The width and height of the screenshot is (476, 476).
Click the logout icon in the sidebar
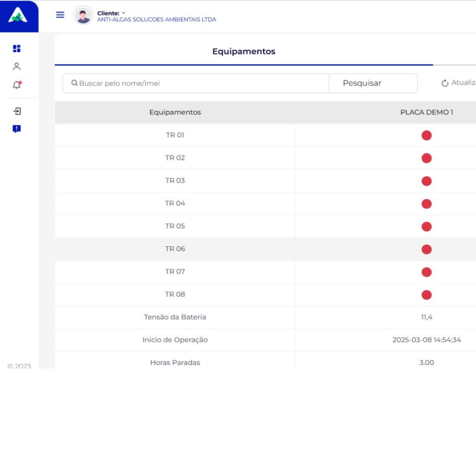[x=17, y=111]
